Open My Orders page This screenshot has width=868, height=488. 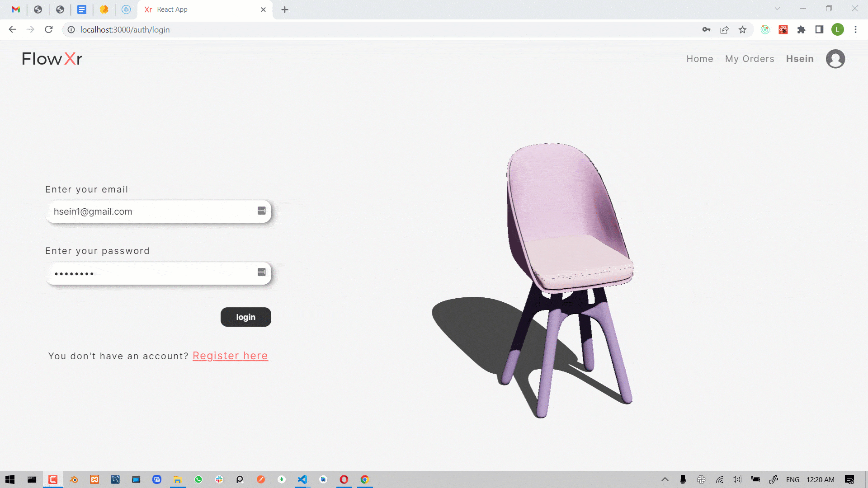pos(749,59)
